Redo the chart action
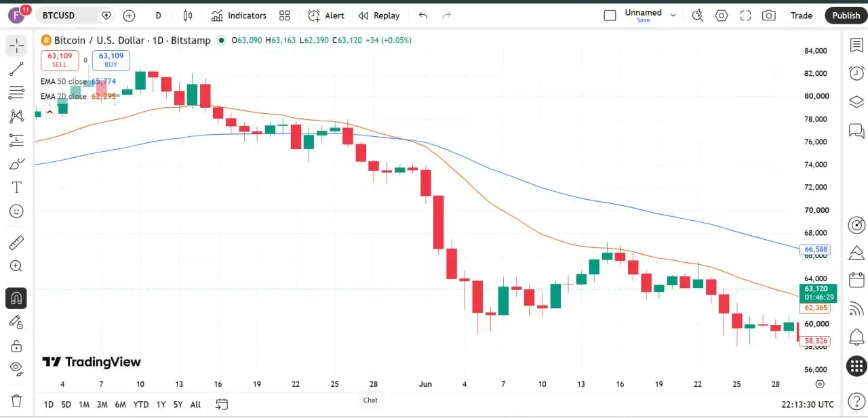The image size is (868, 418). point(446,15)
